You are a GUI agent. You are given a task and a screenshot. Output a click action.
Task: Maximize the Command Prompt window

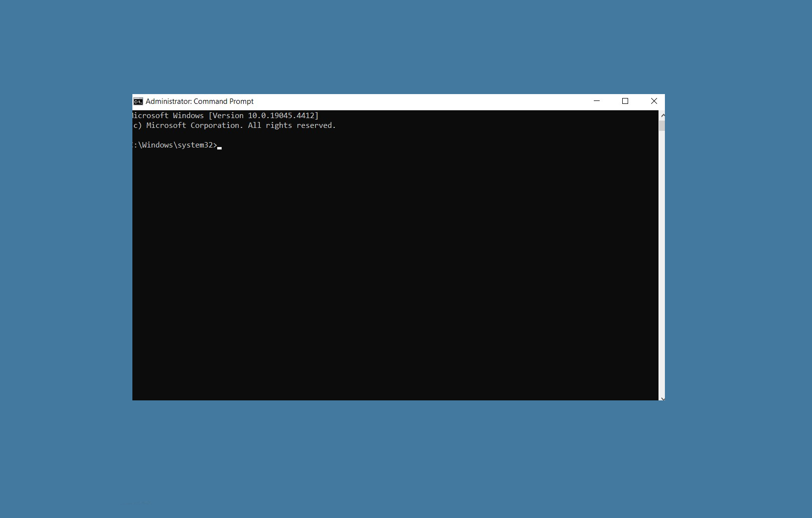625,101
